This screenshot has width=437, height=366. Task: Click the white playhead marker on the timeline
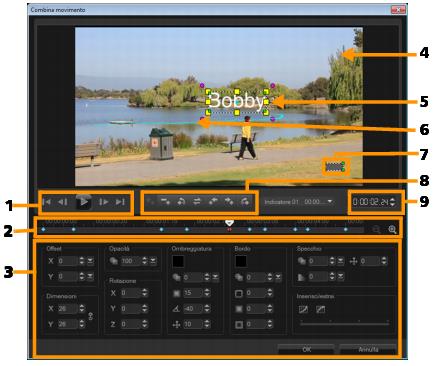[229, 222]
